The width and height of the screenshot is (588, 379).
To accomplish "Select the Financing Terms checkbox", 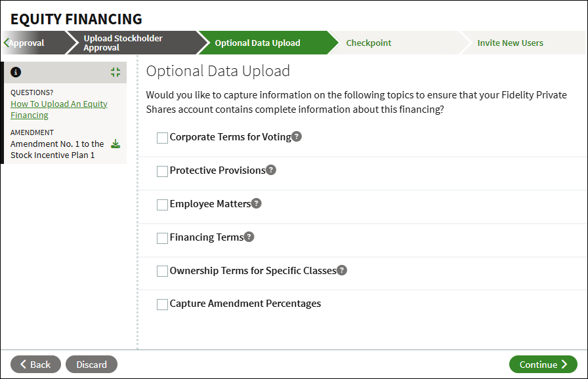I will click(162, 238).
